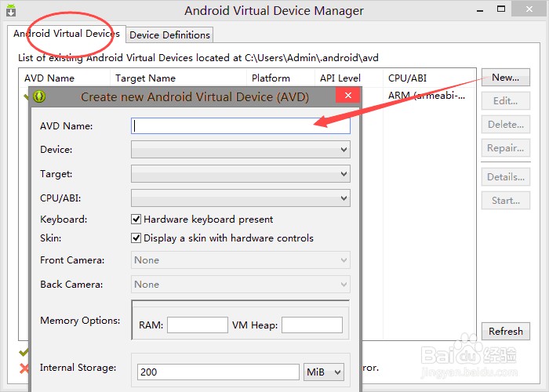Click the New... button
This screenshot has width=549, height=392.
[x=506, y=78]
